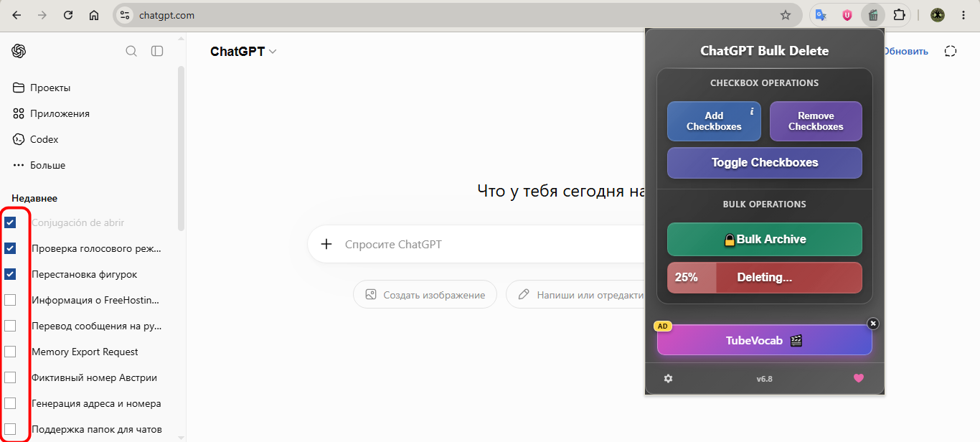Image resolution: width=980 pixels, height=442 pixels.
Task: Open the Генерация адреса и номера chat
Action: [x=96, y=403]
